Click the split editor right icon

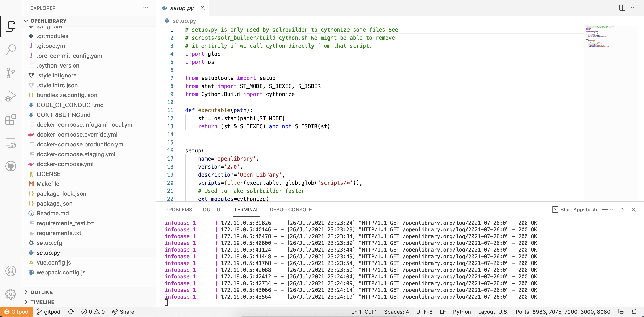[622, 8]
